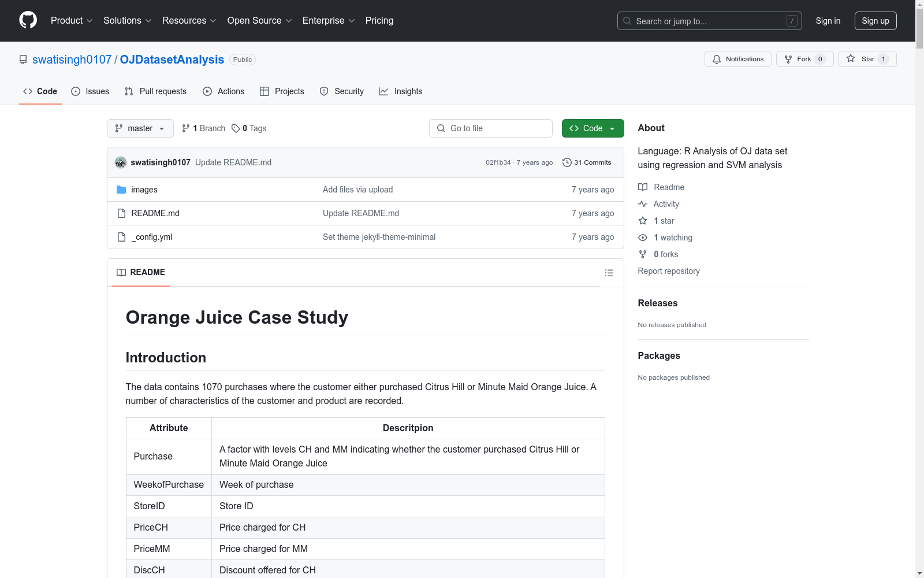924x578 pixels.
Task: Expand the Resources menu
Action: tap(189, 21)
